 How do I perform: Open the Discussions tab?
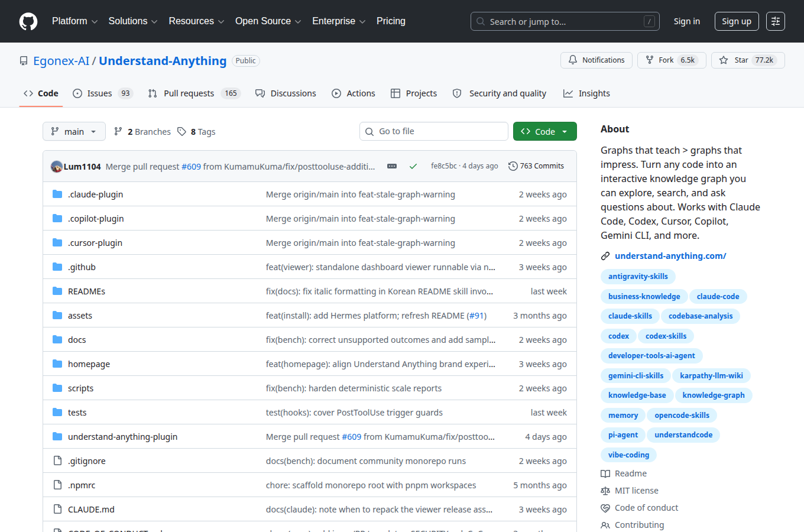tap(286, 93)
